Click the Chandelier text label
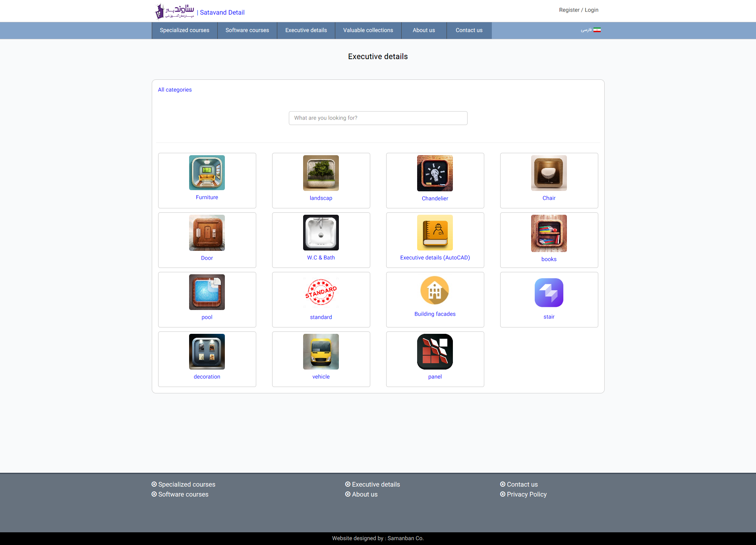The width and height of the screenshot is (756, 545). [435, 198]
